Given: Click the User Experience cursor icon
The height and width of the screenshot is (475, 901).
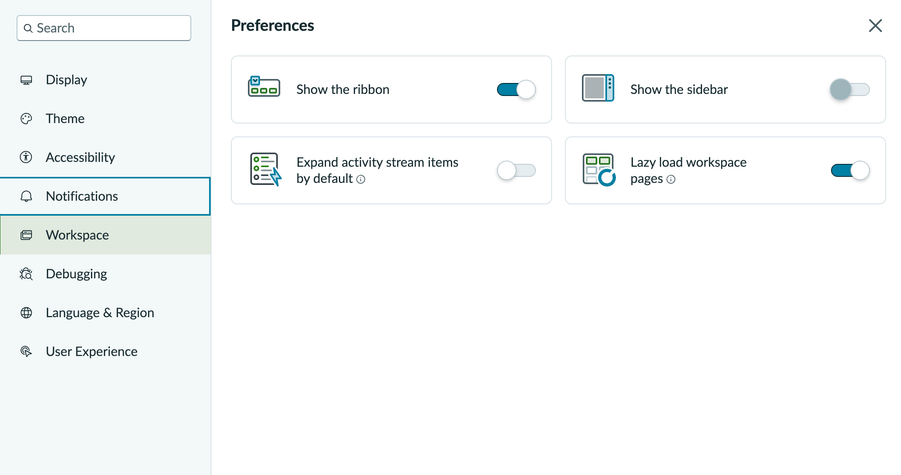Looking at the screenshot, I should [26, 352].
